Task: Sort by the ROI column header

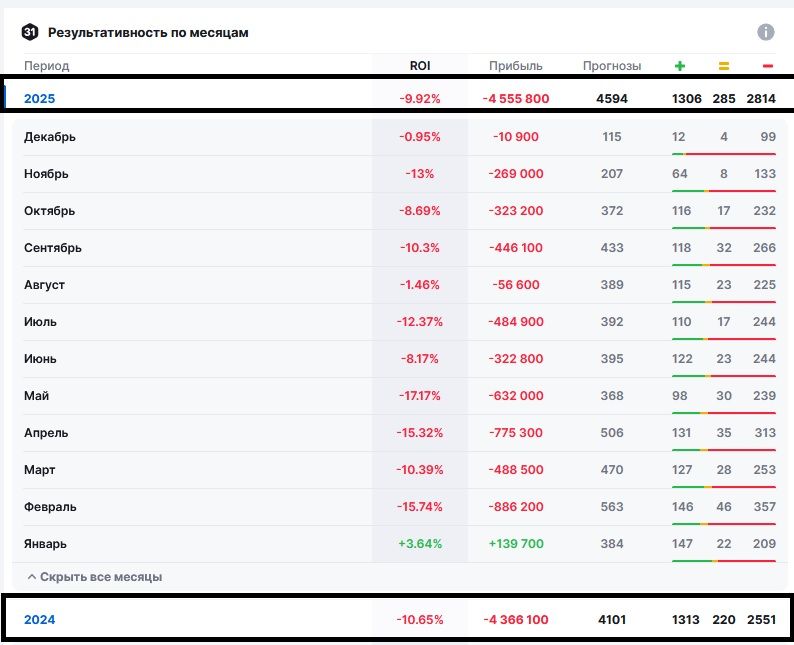Action: (420, 66)
